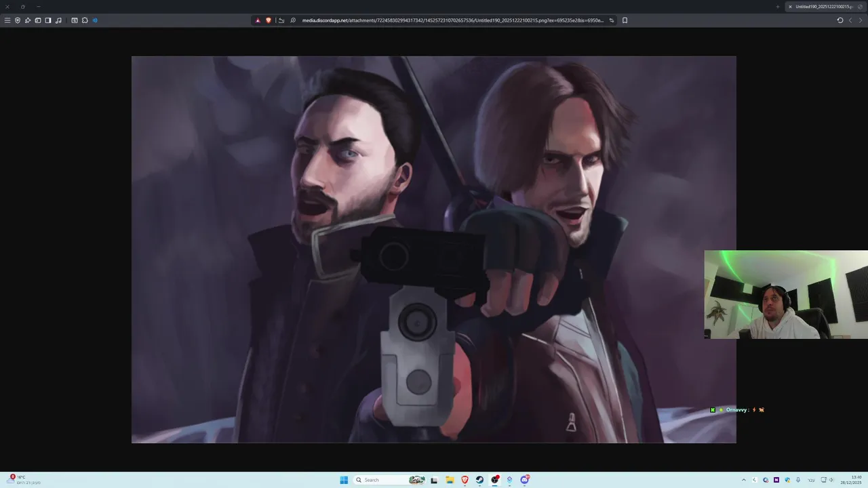
Task: Click the microphone tray icon
Action: (x=798, y=480)
